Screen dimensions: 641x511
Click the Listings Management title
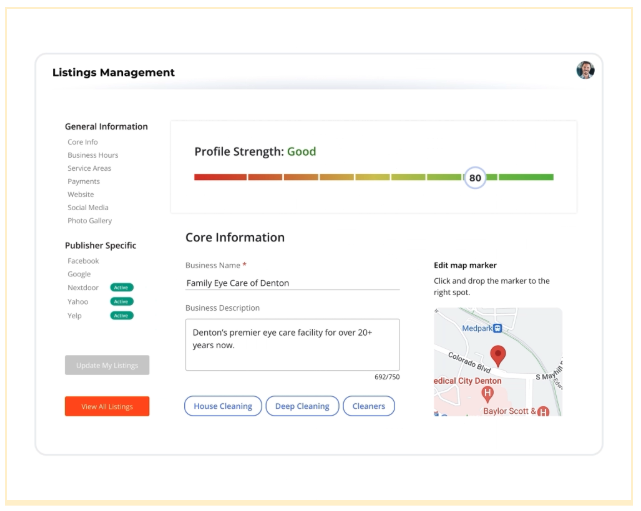(113, 72)
